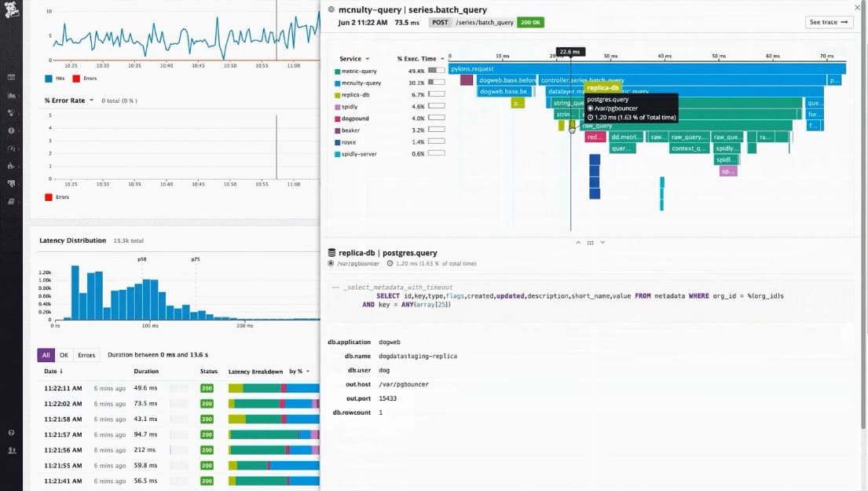This screenshot has height=491, width=868.
Task: Click the out.port value 15433
Action: tap(387, 398)
